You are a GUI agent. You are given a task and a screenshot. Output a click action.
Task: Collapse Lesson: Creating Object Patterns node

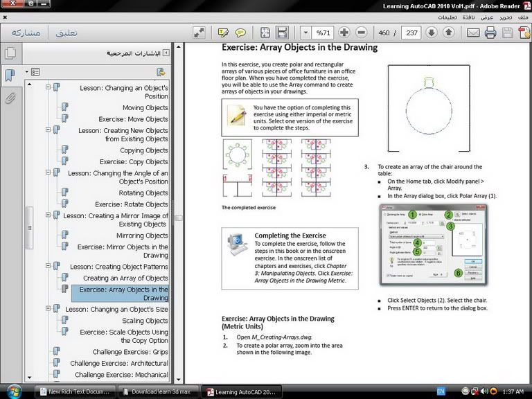(48, 266)
